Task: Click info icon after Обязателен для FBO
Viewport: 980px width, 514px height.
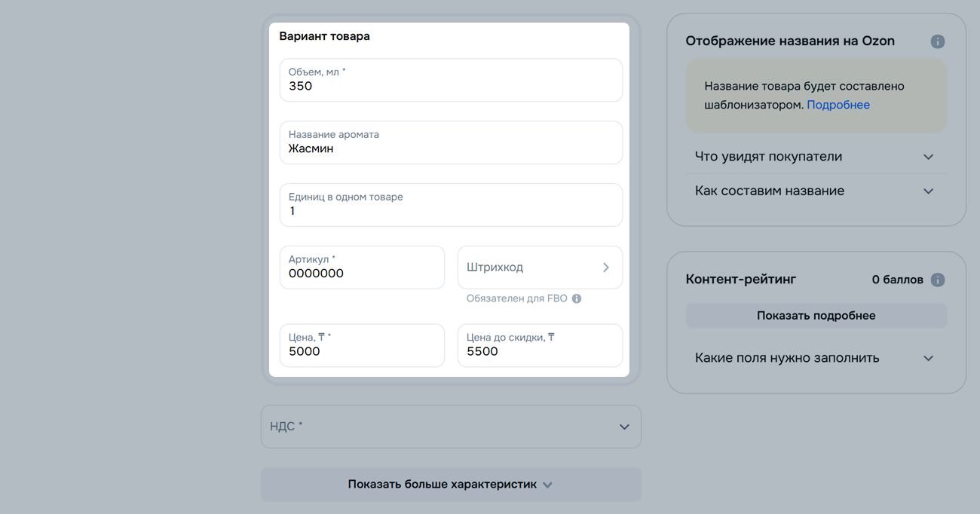Action: click(577, 298)
